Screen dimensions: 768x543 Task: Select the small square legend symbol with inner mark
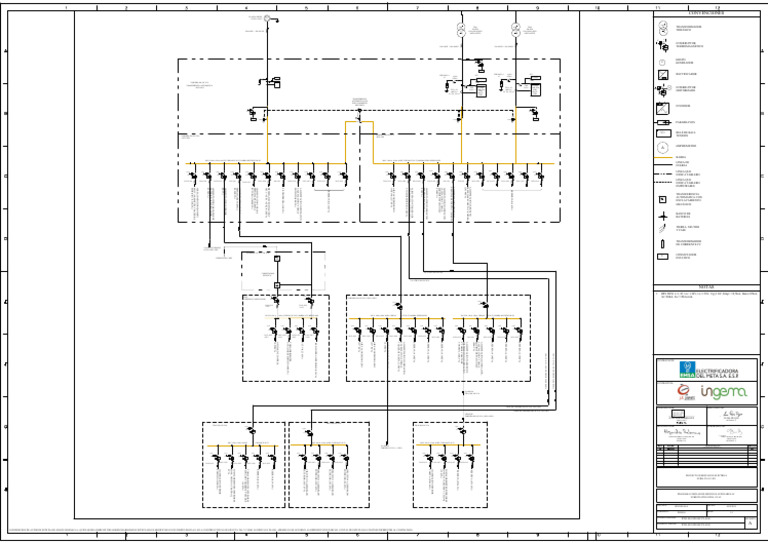662,199
